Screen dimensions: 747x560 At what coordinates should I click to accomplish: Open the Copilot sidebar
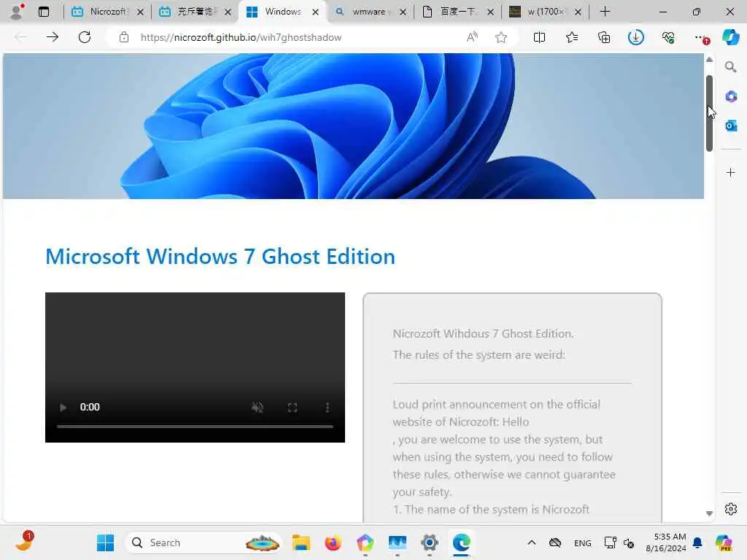731,37
